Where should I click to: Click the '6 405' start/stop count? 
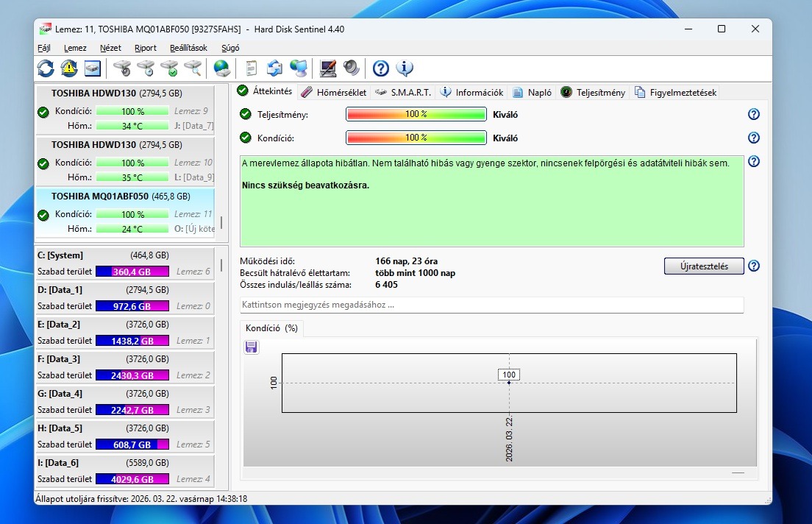coord(386,285)
